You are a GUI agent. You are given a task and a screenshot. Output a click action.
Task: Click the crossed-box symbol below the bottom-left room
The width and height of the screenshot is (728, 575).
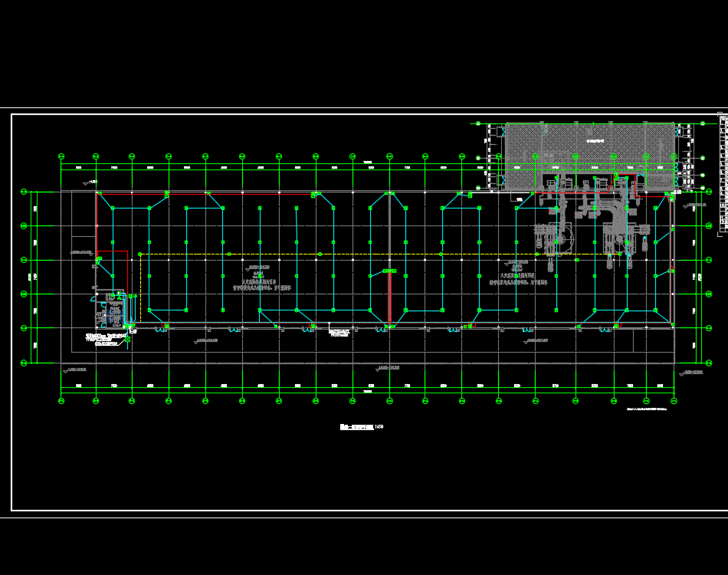click(128, 340)
